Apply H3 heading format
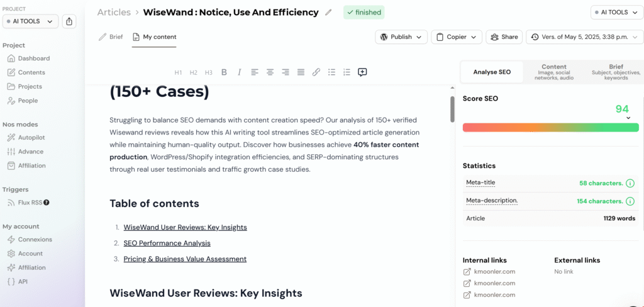Image resolution: width=644 pixels, height=307 pixels. (x=209, y=72)
